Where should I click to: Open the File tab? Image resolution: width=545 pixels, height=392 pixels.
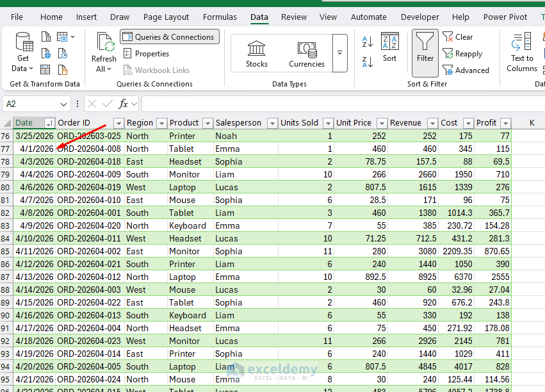[17, 17]
